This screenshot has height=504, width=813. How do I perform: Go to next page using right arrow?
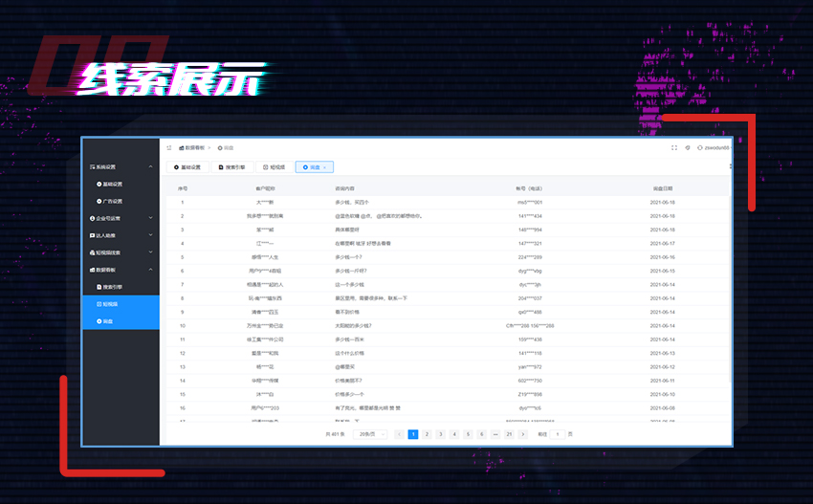pos(522,434)
